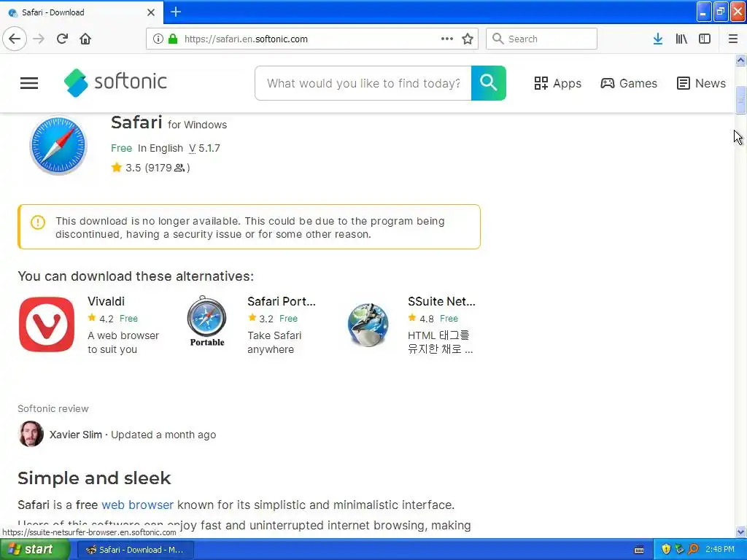Open the SSuite Net... title link
The image size is (747, 560).
coord(441,301)
